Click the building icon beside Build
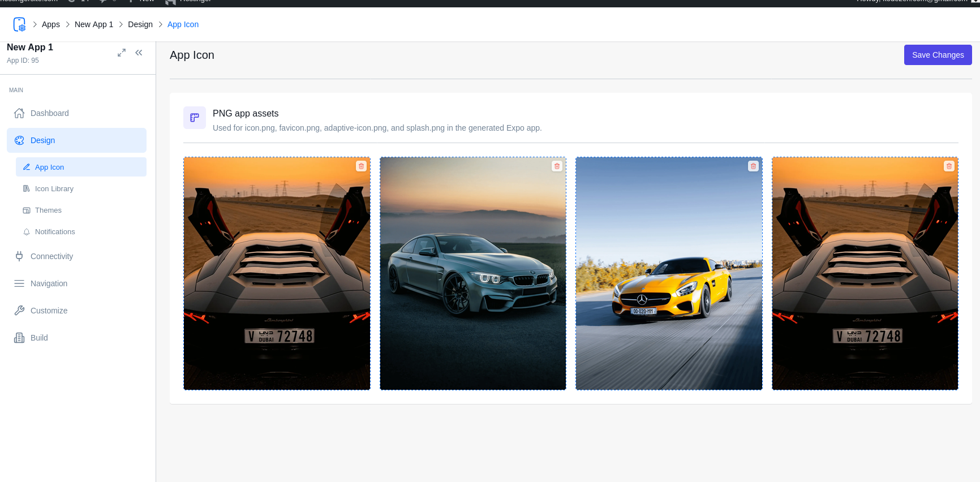980x482 pixels. coord(19,338)
